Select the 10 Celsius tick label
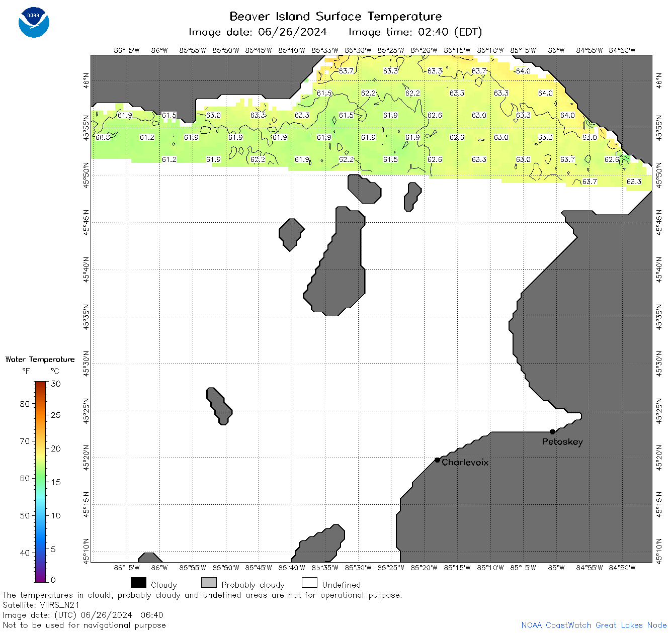 click(x=56, y=515)
